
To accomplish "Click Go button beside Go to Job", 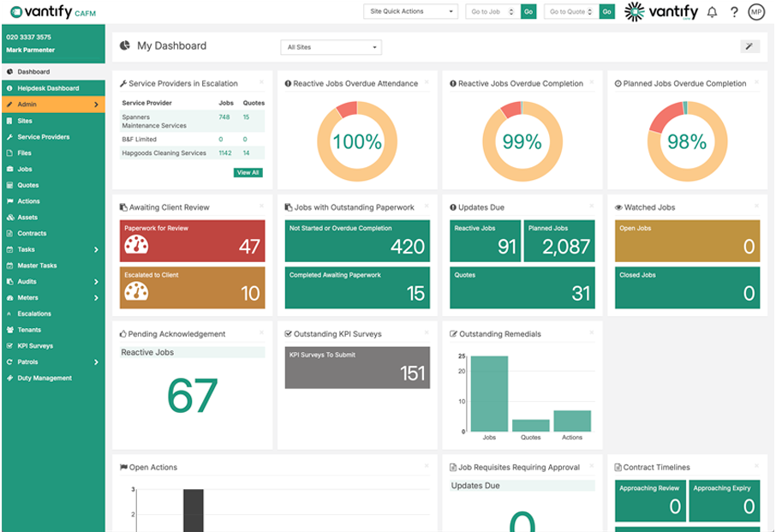I will 528,12.
